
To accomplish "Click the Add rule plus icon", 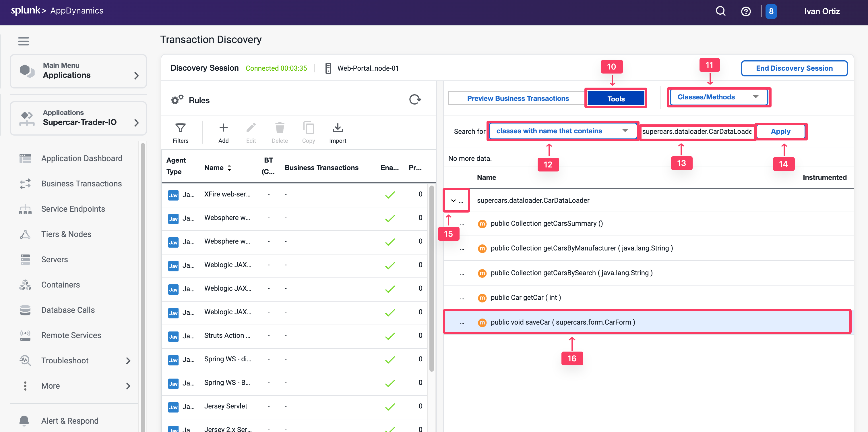I will pos(223,128).
